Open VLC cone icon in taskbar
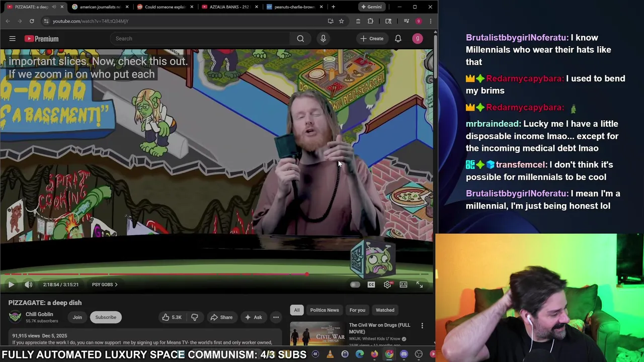 point(330,354)
